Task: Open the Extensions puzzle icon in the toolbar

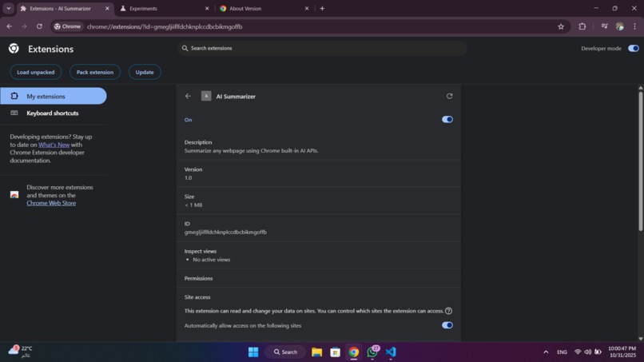Action: [582, 26]
